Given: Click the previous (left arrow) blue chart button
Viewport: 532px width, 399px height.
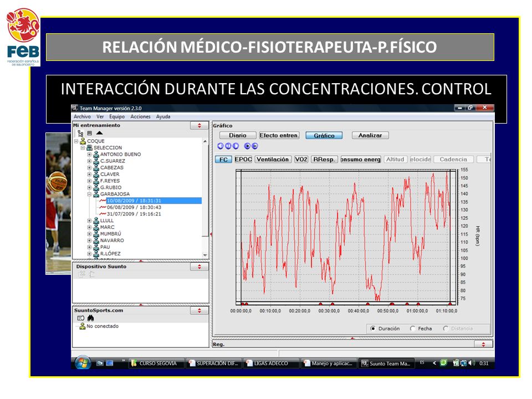Looking at the screenshot, I should pyautogui.click(x=221, y=146).
